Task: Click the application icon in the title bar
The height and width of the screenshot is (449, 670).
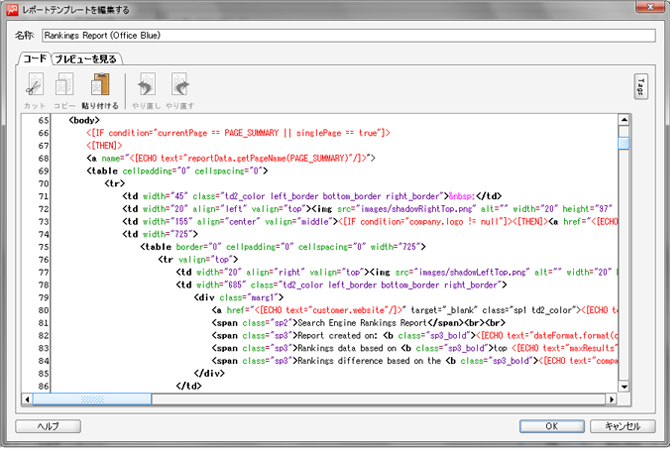Action: (12, 10)
